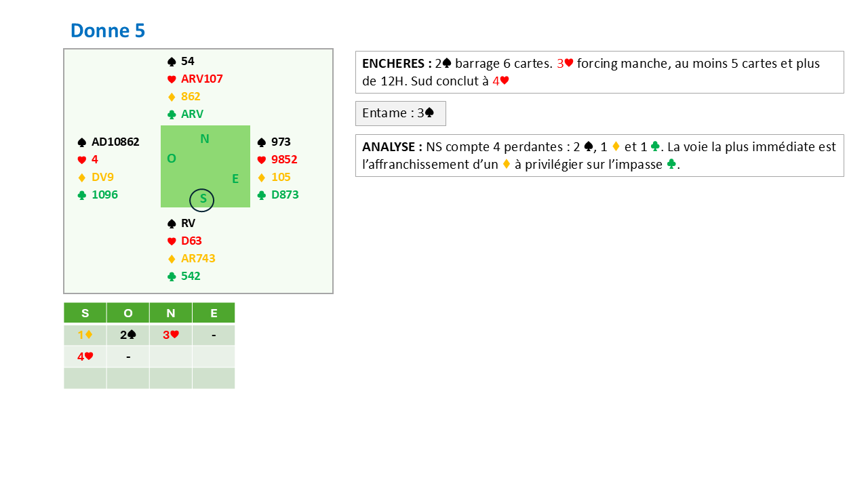Click the ANALYSE text box
This screenshot has width=868, height=488.
coord(599,155)
